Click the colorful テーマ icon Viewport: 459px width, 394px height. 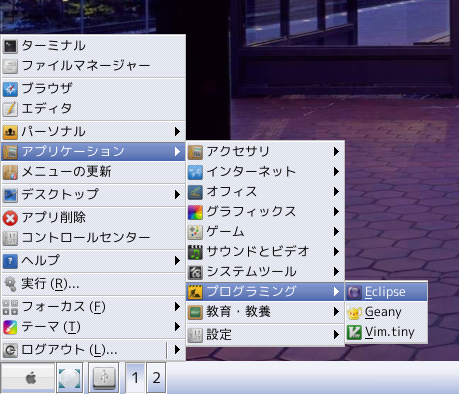coord(10,327)
